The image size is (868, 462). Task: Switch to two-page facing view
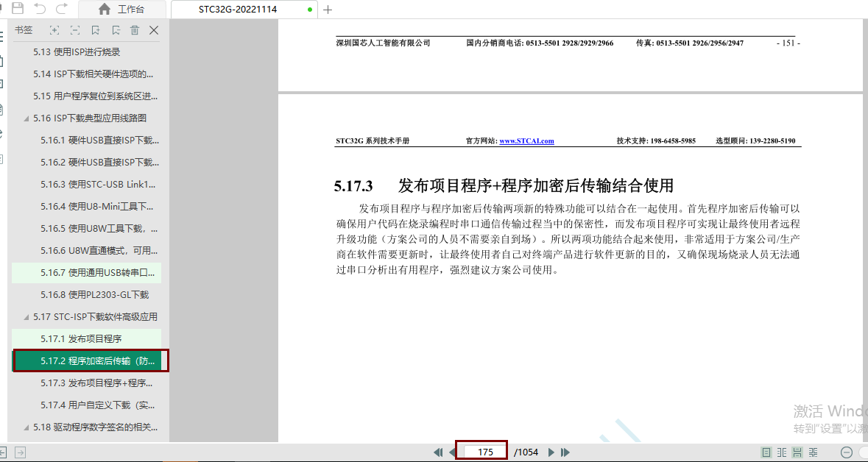[x=782, y=452]
